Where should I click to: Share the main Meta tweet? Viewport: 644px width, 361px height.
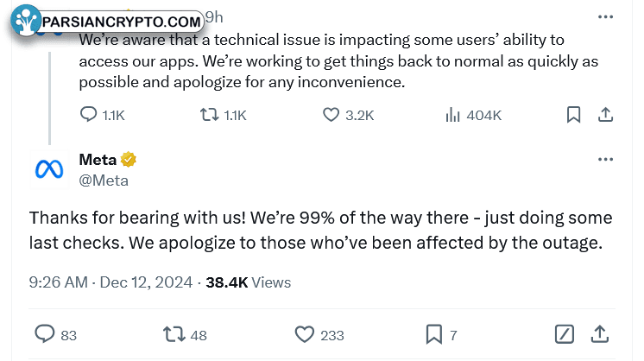(x=600, y=334)
